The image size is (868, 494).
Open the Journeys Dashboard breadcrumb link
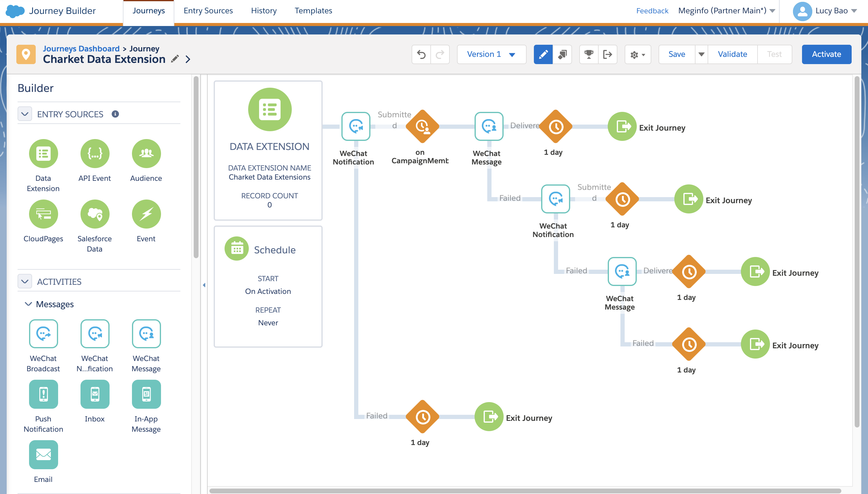(x=81, y=48)
